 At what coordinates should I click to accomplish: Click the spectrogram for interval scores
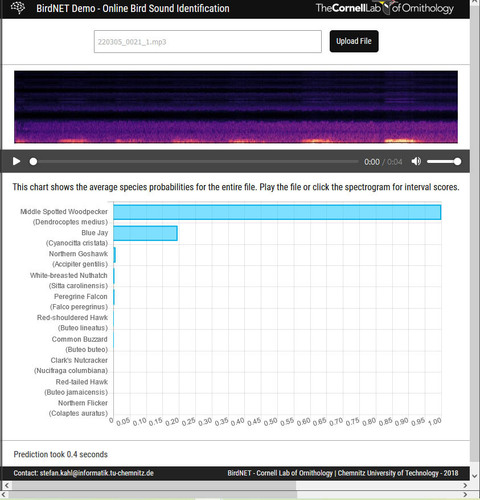pos(236,107)
